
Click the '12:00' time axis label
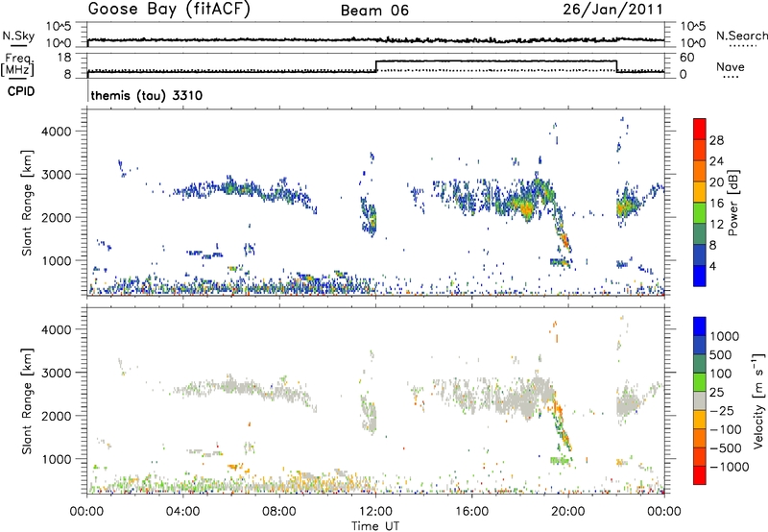pyautogui.click(x=375, y=512)
